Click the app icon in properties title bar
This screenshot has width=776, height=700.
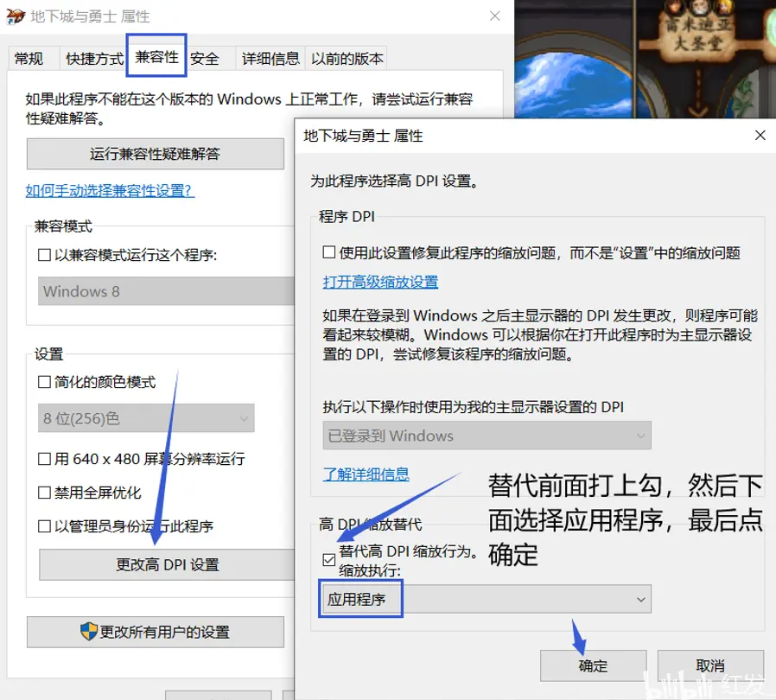click(16, 16)
